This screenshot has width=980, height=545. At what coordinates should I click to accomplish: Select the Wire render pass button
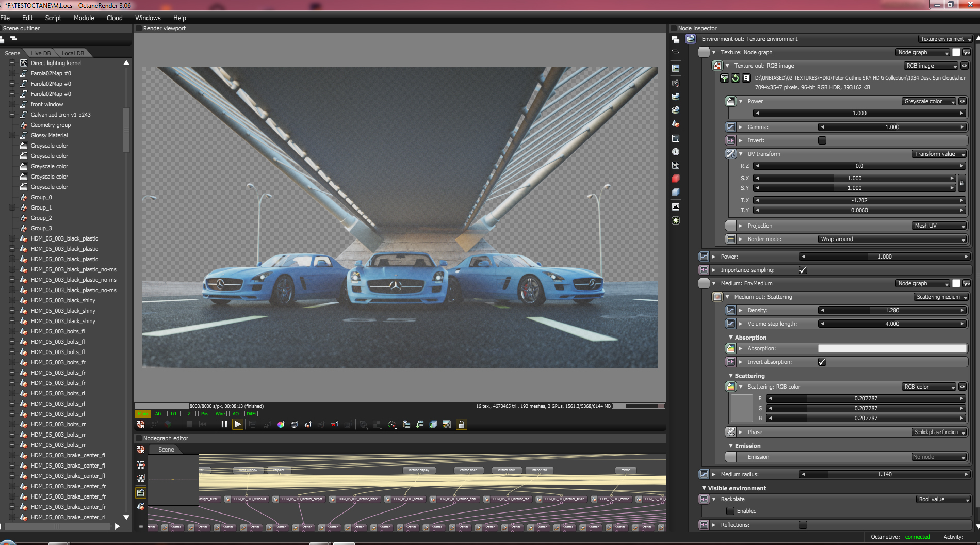(x=220, y=413)
